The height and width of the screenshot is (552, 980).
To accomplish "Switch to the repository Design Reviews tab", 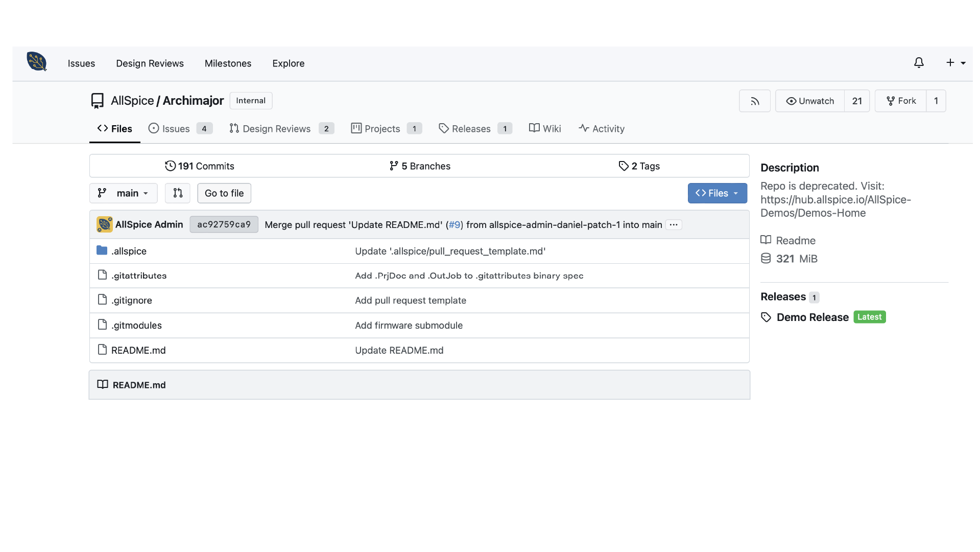I will (281, 129).
